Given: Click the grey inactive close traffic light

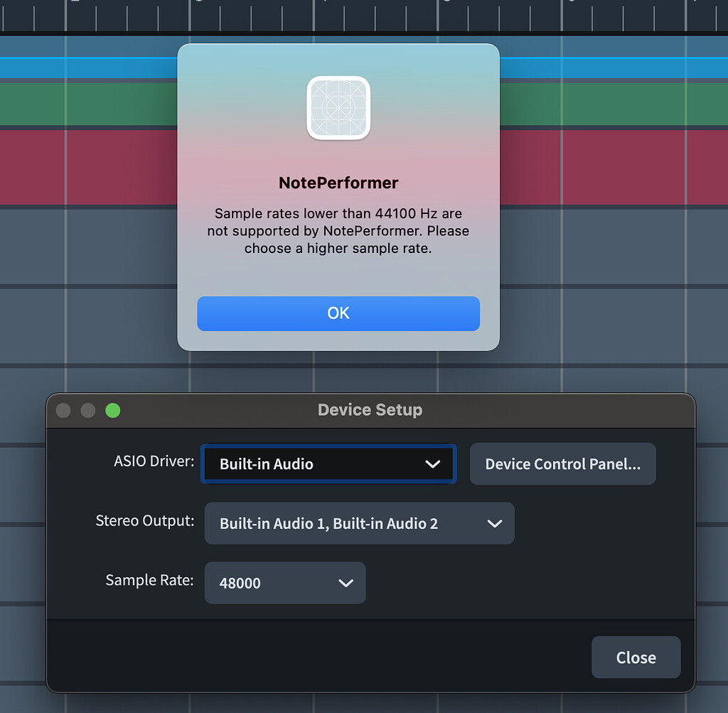Looking at the screenshot, I should point(63,410).
